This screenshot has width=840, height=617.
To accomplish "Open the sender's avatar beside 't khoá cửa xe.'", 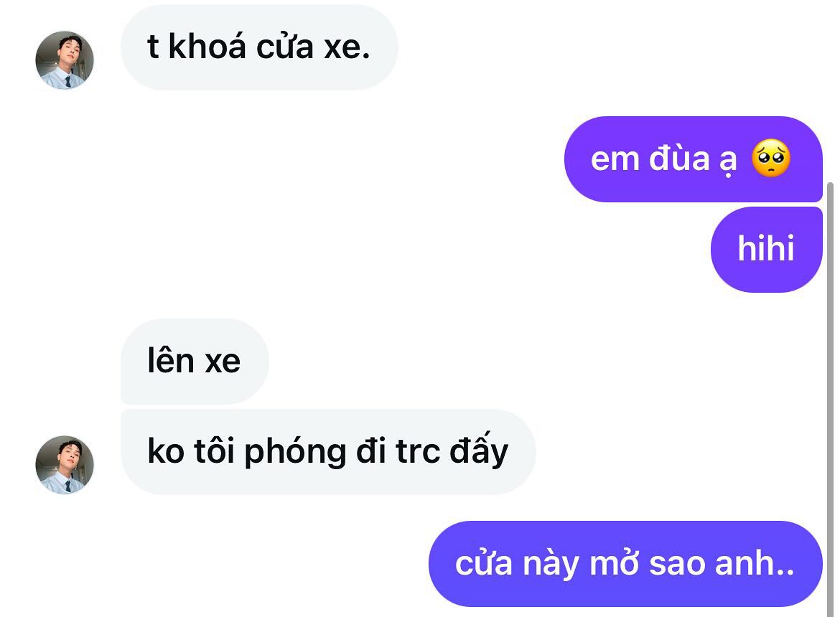I will pyautogui.click(x=65, y=60).
